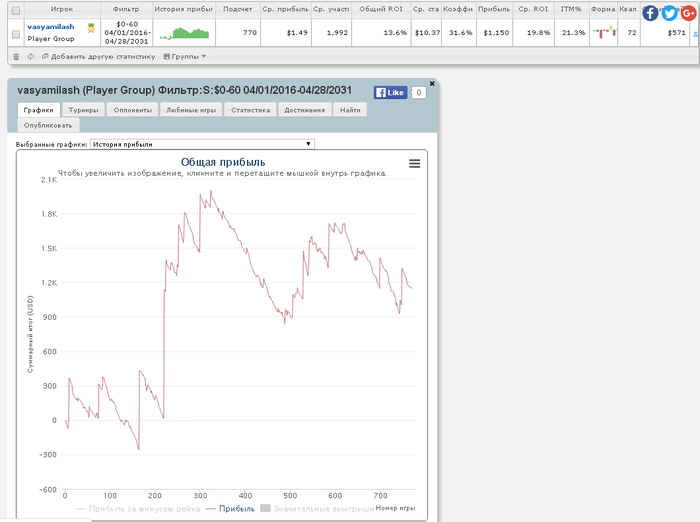
Task: Toggle Прибыль за минусом рейка legend
Action: point(138,509)
